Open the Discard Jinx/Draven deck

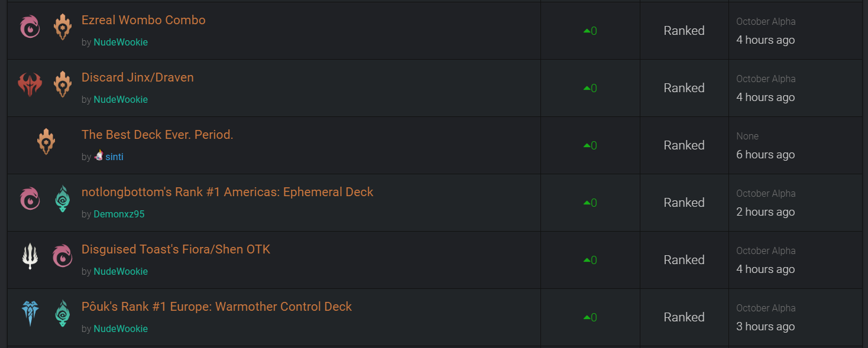[x=137, y=77]
